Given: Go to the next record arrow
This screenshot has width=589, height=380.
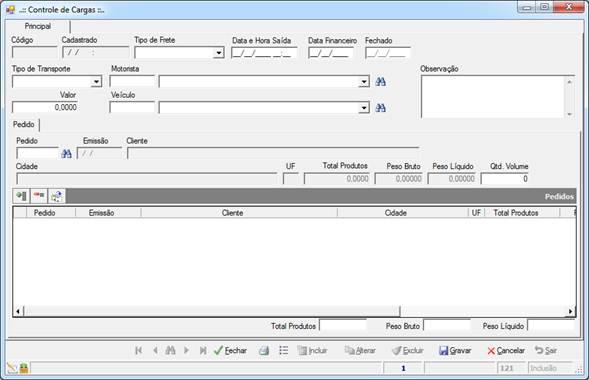Looking at the screenshot, I should [186, 350].
